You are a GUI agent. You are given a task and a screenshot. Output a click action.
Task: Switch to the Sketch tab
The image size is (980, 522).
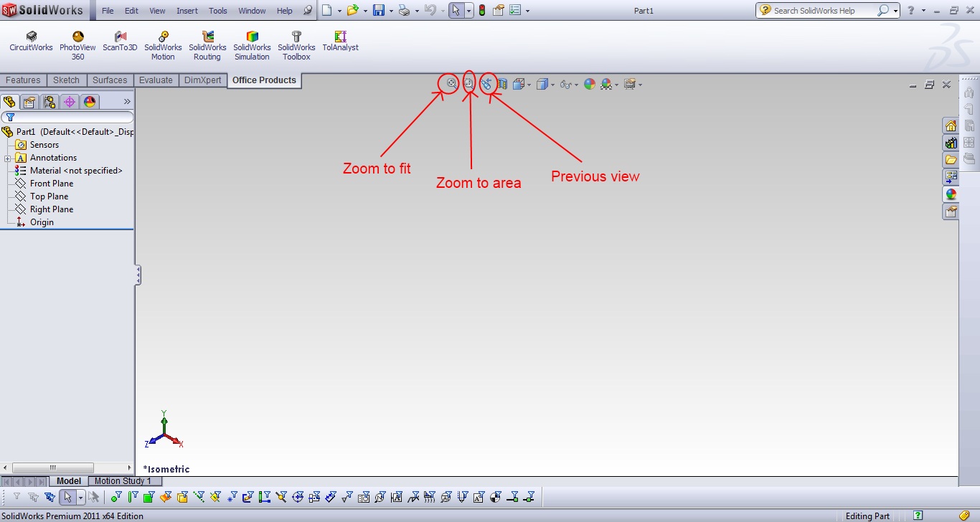click(x=67, y=80)
